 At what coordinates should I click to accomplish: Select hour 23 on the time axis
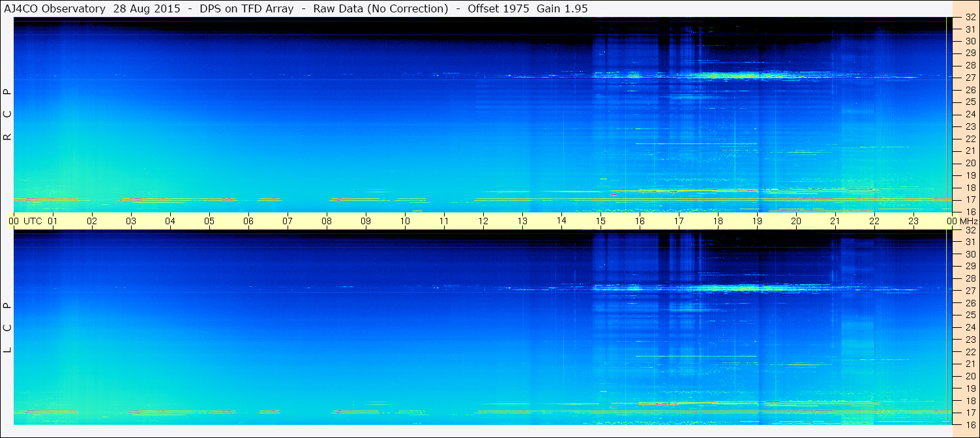point(913,221)
